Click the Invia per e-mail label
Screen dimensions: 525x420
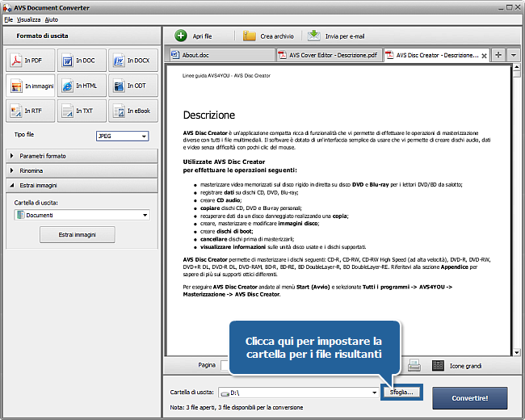click(345, 36)
